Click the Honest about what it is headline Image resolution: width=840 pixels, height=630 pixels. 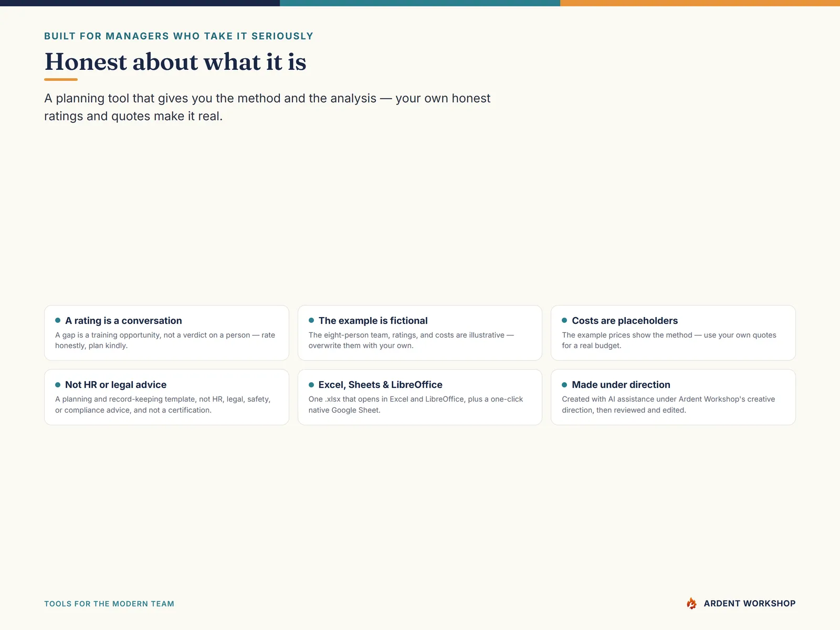tap(175, 62)
